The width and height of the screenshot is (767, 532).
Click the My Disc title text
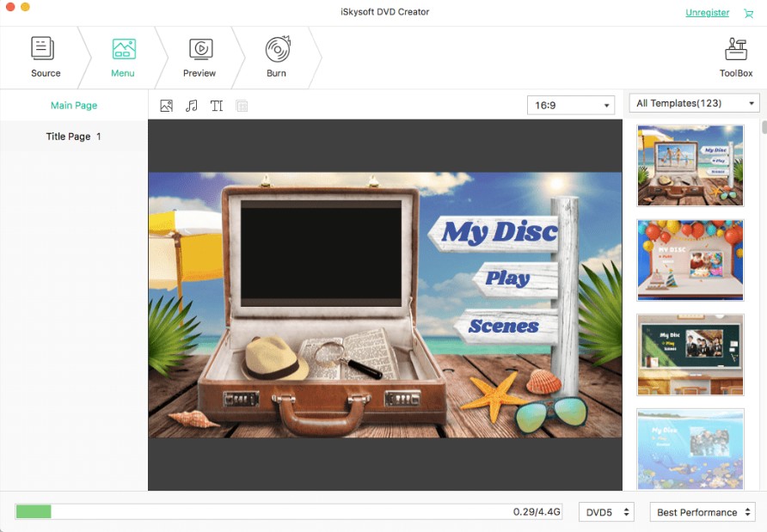click(497, 230)
